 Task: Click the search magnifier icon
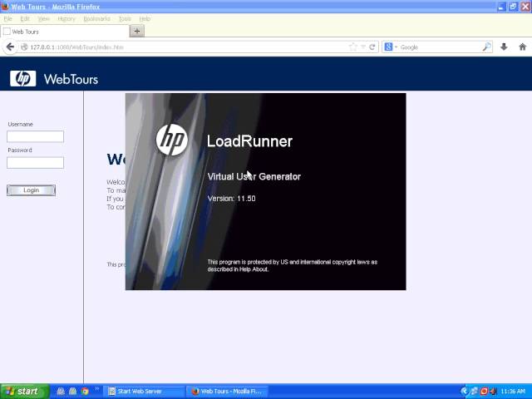click(x=486, y=47)
